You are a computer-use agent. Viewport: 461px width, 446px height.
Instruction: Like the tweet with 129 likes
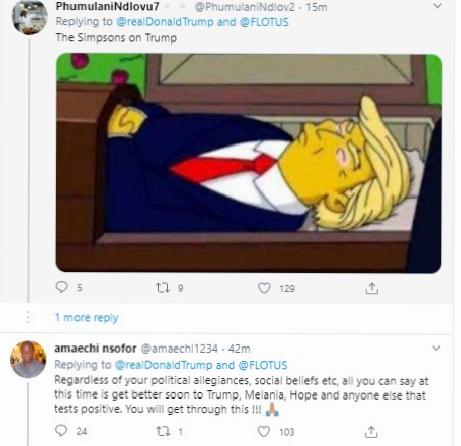264,288
